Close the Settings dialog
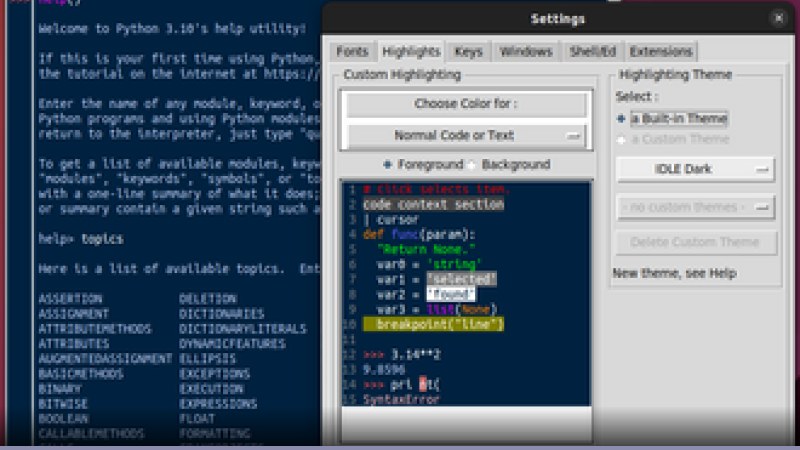Image resolution: width=800 pixels, height=450 pixels. [779, 18]
